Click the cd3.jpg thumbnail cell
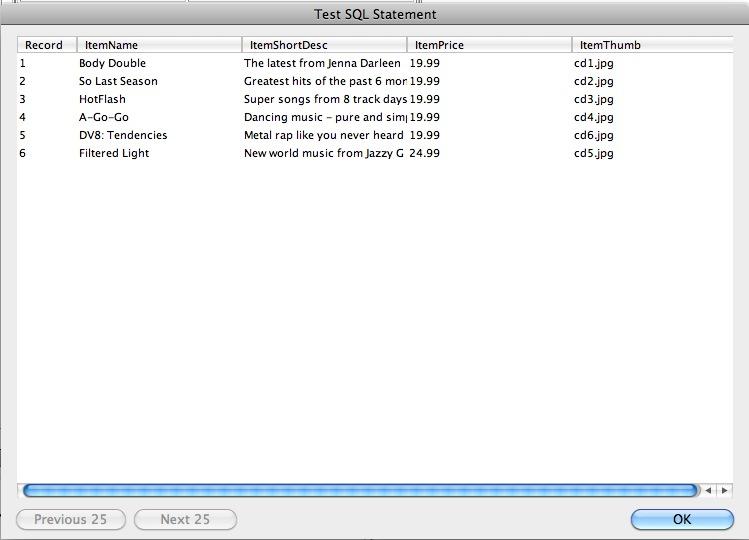Image resolution: width=749 pixels, height=540 pixels. (593, 100)
